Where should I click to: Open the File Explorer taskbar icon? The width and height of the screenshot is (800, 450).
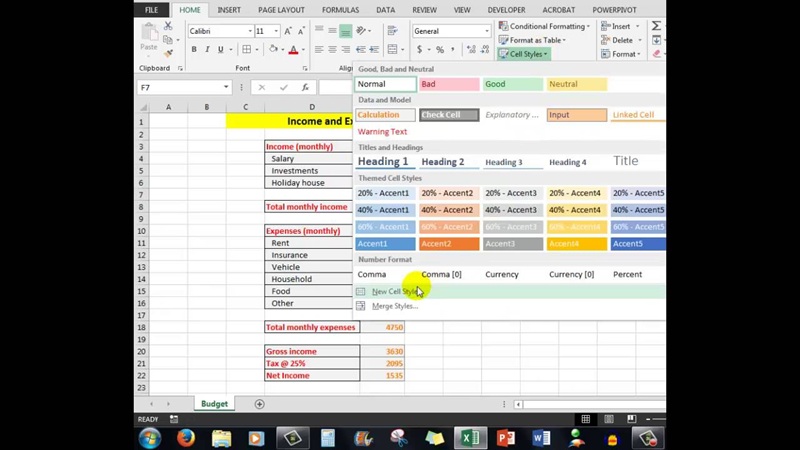[221, 438]
